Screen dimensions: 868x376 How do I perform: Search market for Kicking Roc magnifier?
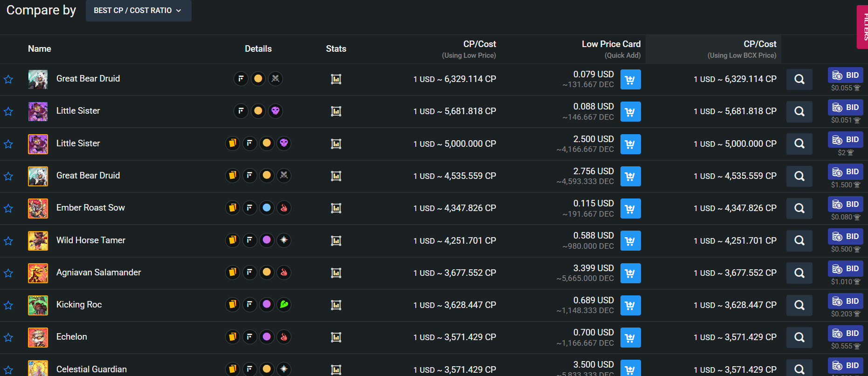(799, 305)
